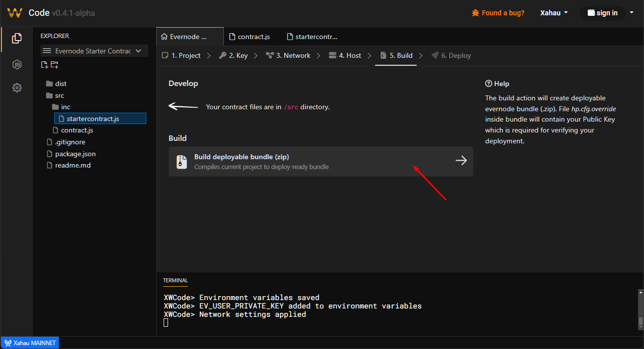Go to step 3. Network
This screenshot has width=644, height=349.
click(288, 55)
